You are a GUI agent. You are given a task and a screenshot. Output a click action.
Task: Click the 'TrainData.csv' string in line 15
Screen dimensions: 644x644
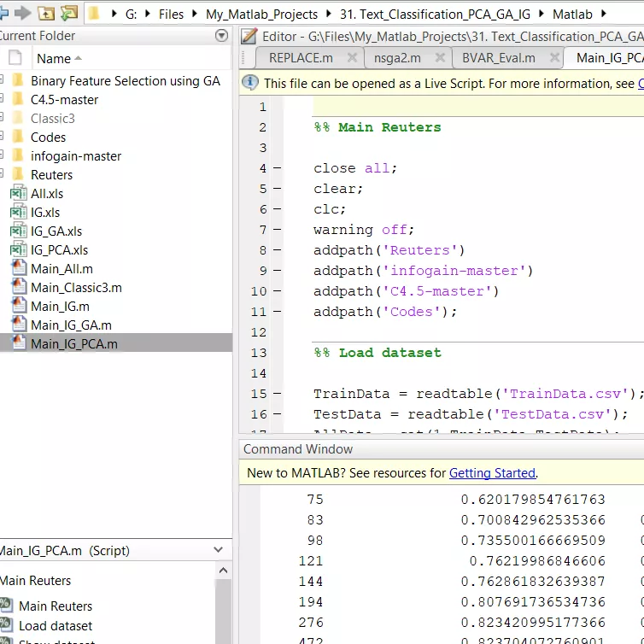tap(569, 394)
